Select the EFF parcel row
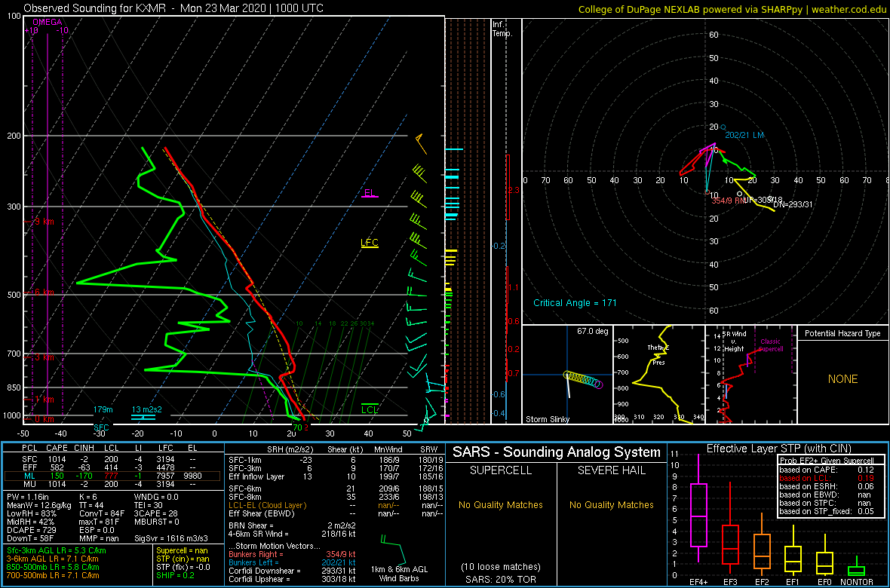This screenshot has height=588, width=890. (113, 467)
